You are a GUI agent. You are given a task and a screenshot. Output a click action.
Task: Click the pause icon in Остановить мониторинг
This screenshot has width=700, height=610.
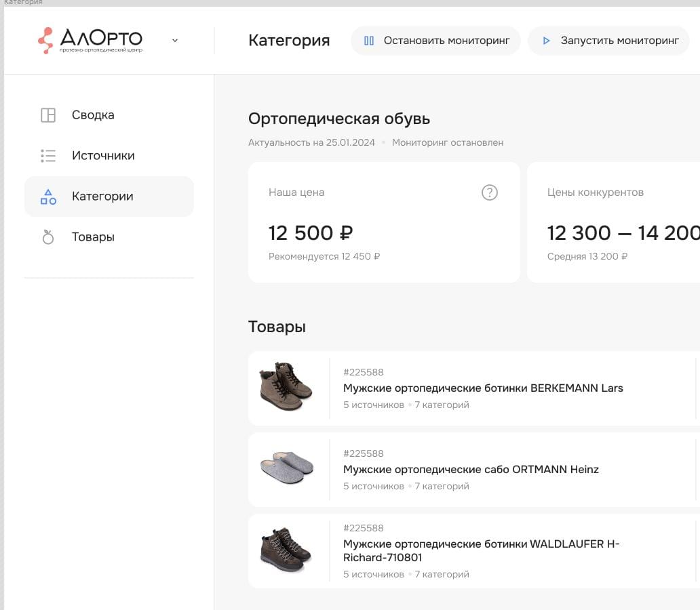pos(369,41)
